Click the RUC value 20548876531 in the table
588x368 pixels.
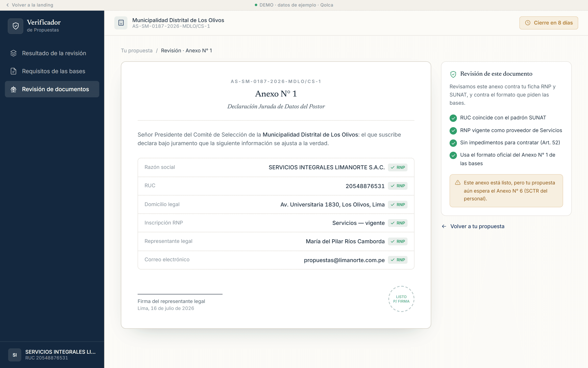click(x=365, y=186)
